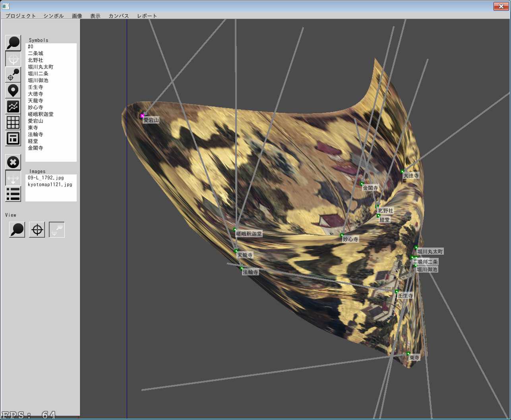Toggle the grid tool icon
The image size is (511, 420).
(x=13, y=122)
